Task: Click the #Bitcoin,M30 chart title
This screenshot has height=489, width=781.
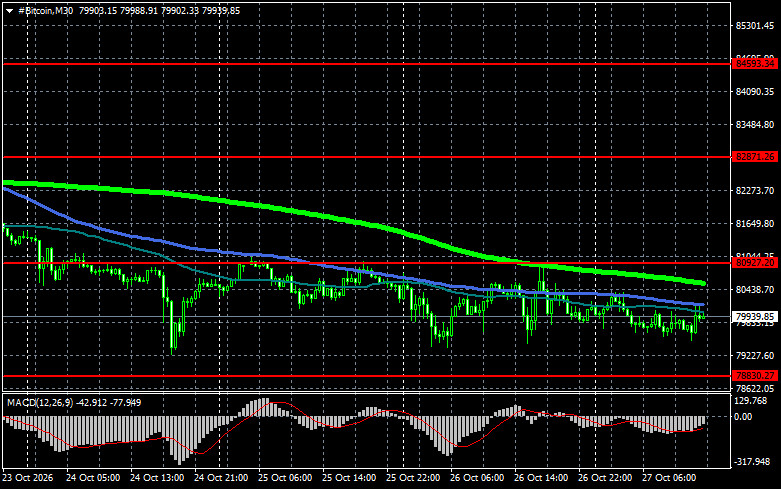Action: click(45, 10)
